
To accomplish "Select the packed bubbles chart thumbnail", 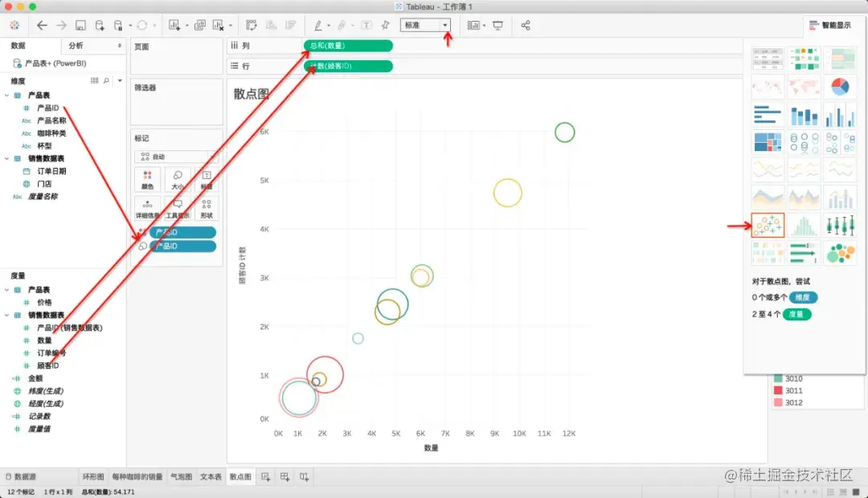I will click(840, 254).
